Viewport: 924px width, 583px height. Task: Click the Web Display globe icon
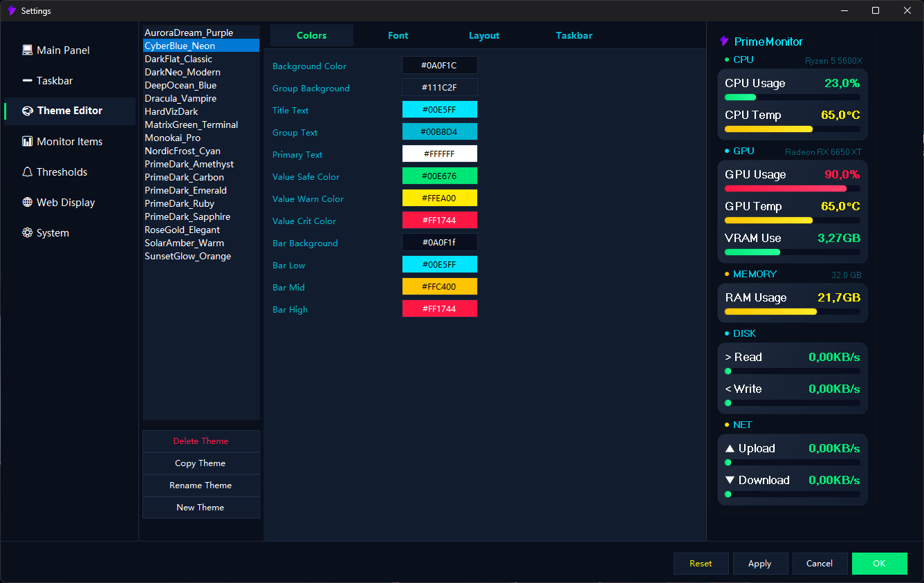[x=28, y=202]
